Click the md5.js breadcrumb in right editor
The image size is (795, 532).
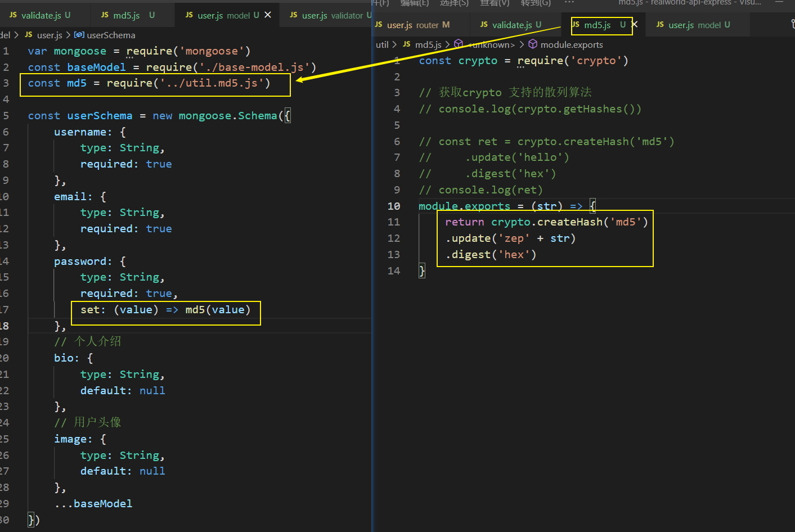click(428, 44)
